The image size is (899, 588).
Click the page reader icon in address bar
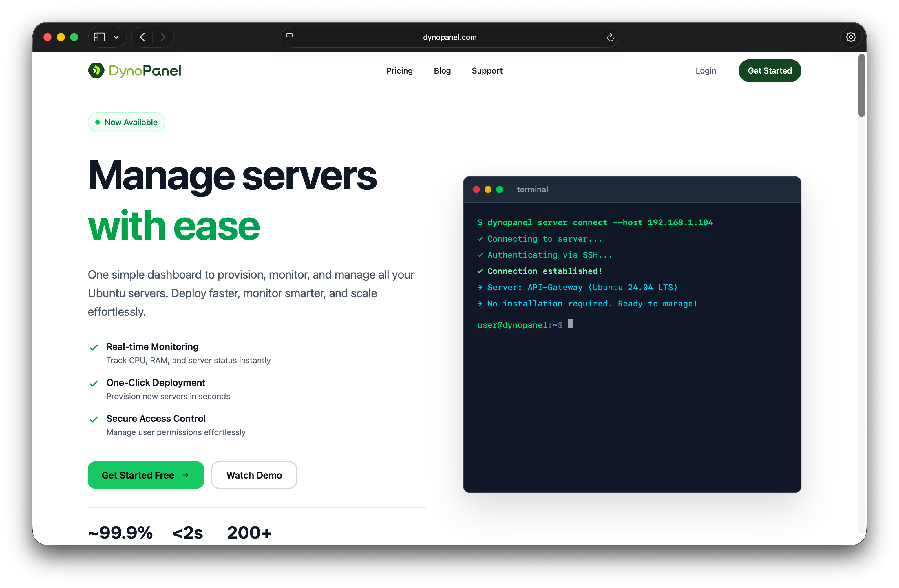pyautogui.click(x=289, y=37)
